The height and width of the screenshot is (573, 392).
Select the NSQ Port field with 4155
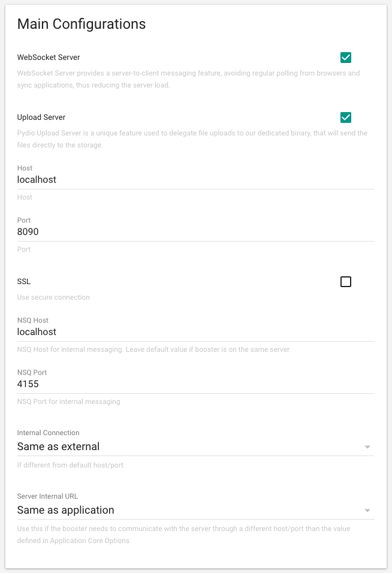(196, 384)
